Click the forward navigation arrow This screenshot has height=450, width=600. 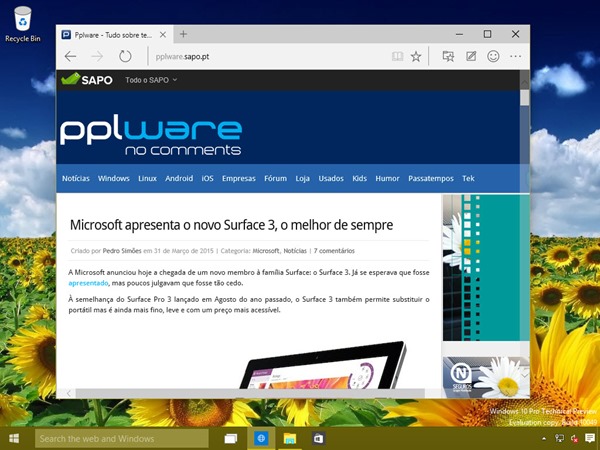(x=97, y=57)
